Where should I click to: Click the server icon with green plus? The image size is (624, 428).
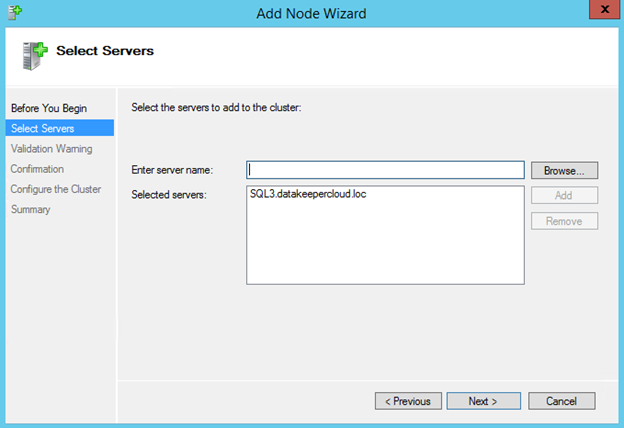[x=35, y=54]
